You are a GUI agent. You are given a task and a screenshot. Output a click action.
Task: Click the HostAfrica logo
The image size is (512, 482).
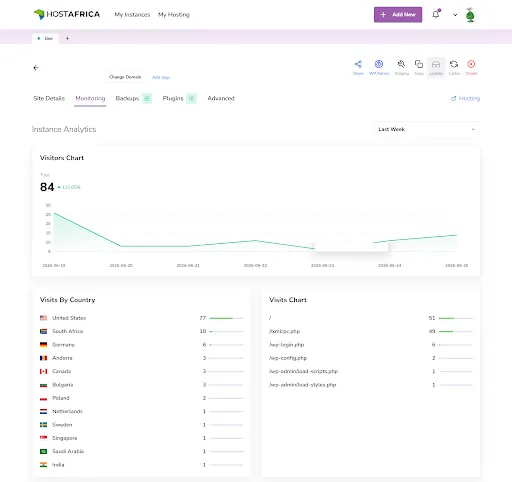pyautogui.click(x=67, y=14)
